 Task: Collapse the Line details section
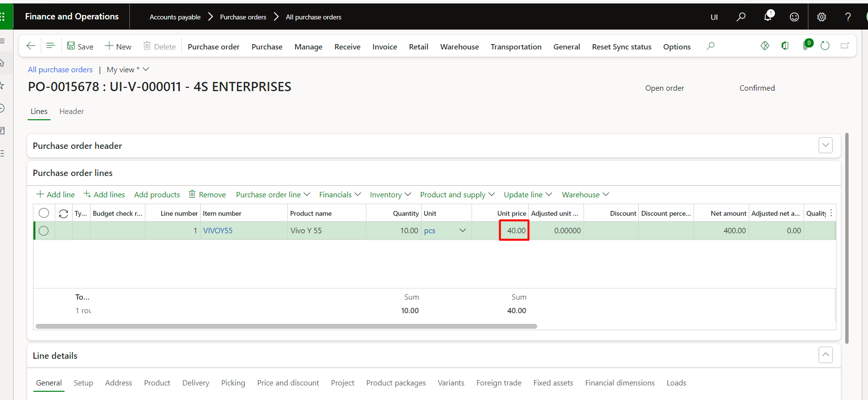coord(825,355)
